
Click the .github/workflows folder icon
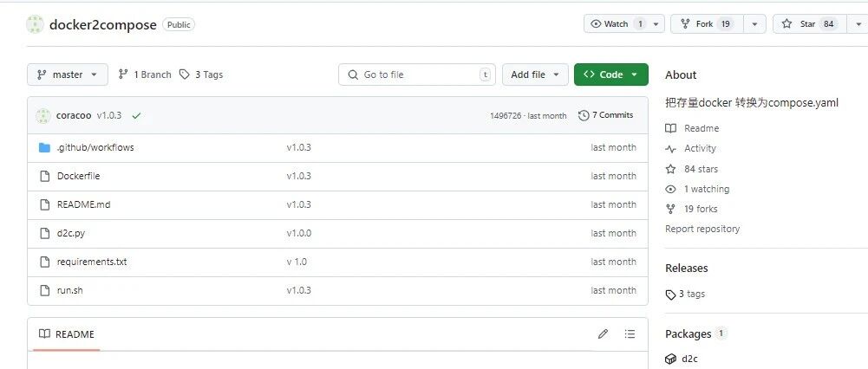click(45, 148)
